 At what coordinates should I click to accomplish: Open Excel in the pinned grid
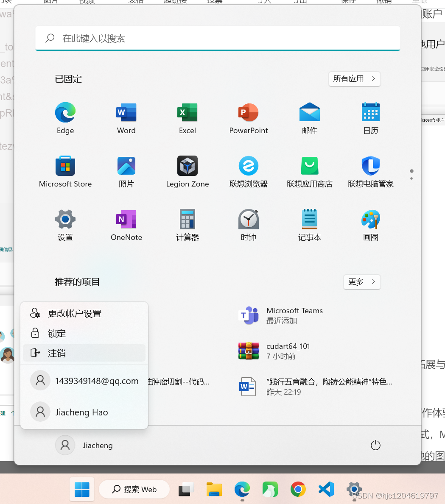click(x=187, y=118)
